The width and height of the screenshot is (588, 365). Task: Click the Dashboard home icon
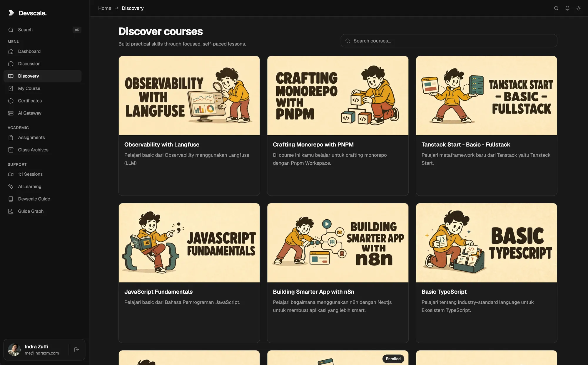(11, 51)
